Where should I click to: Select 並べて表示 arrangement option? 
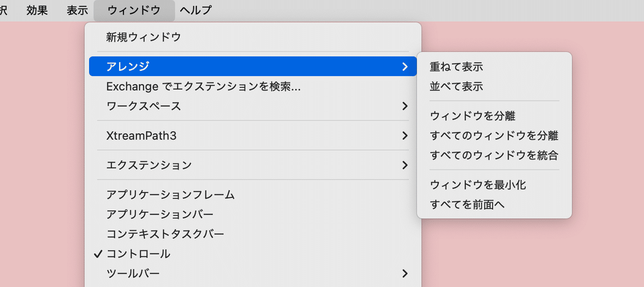(x=456, y=86)
